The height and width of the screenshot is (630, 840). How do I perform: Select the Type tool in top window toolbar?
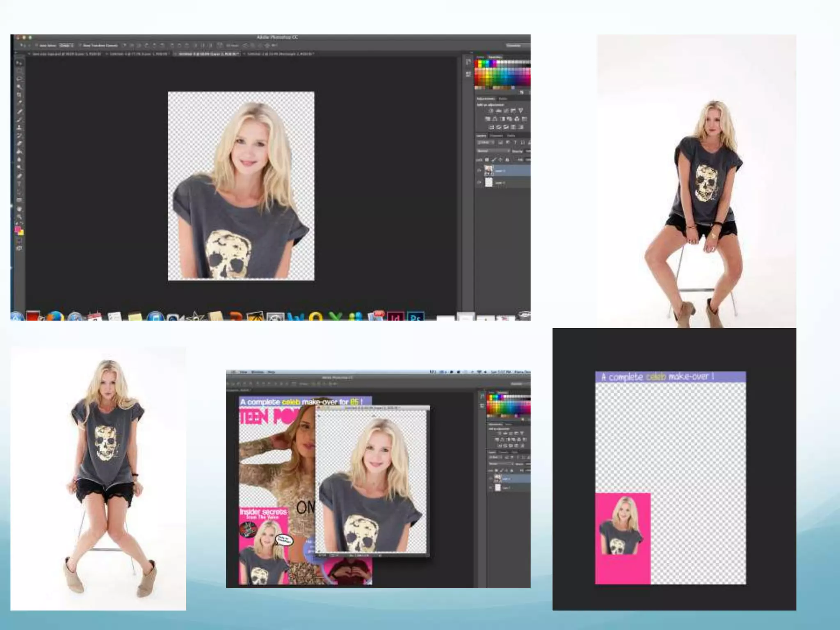click(x=19, y=184)
